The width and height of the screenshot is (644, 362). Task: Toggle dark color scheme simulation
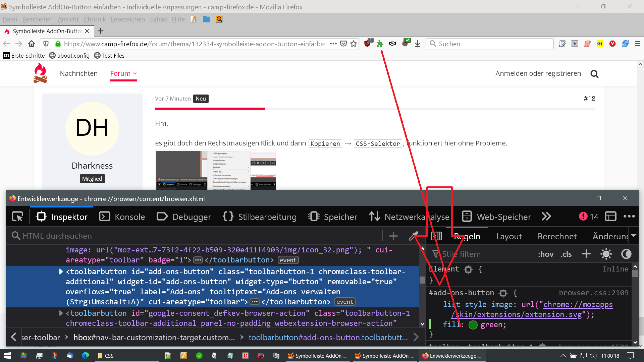(626, 254)
